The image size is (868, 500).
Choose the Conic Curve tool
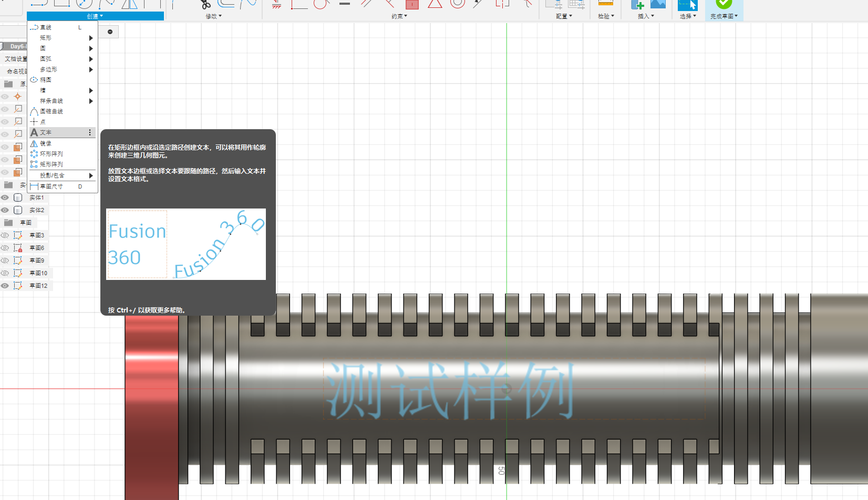(51, 111)
